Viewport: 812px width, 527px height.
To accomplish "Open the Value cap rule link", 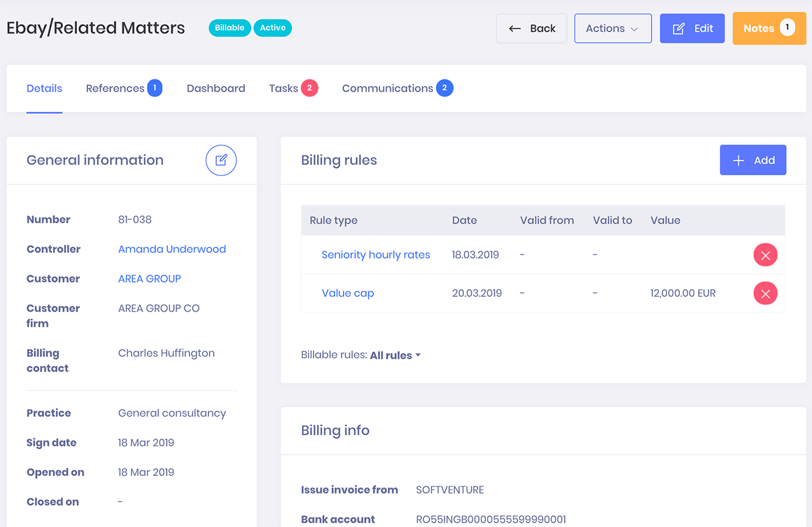I will click(347, 293).
